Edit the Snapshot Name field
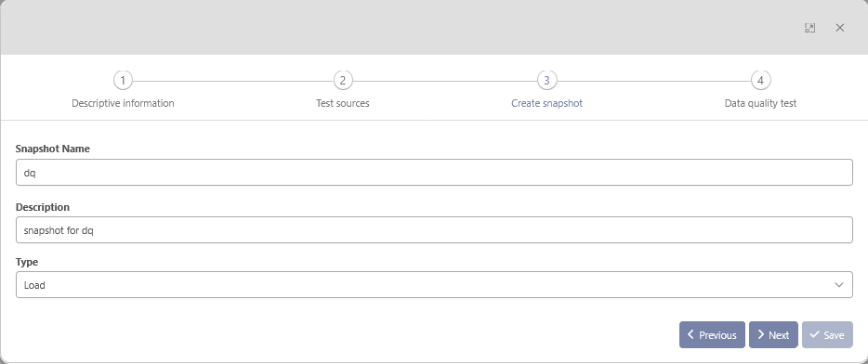 [434, 173]
